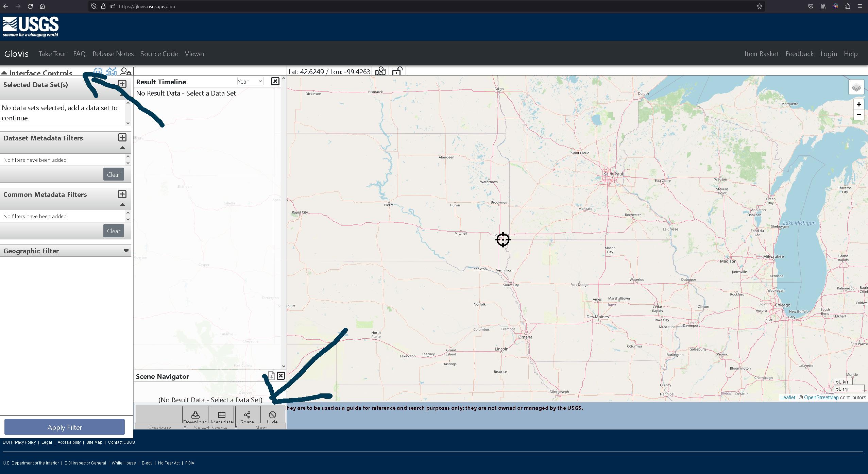Open the Year dropdown in Result Timeline
Screen dimensions: 868x474
tap(250, 81)
